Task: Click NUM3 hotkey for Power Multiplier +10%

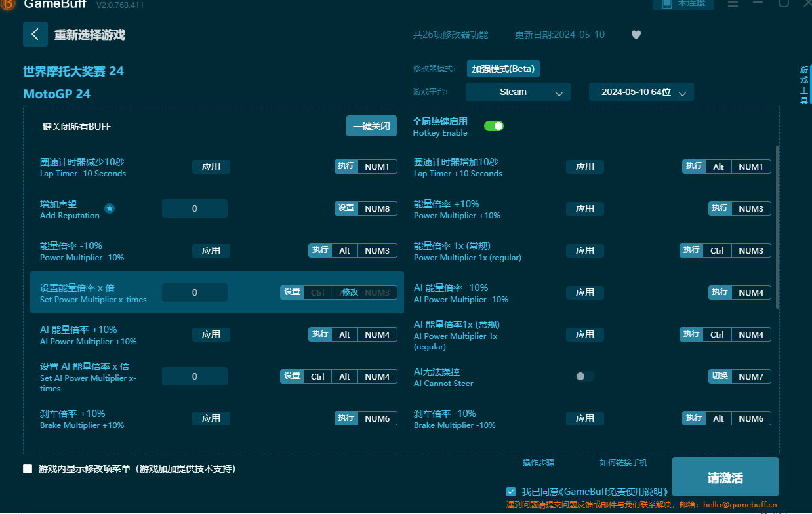Action: [x=751, y=208]
